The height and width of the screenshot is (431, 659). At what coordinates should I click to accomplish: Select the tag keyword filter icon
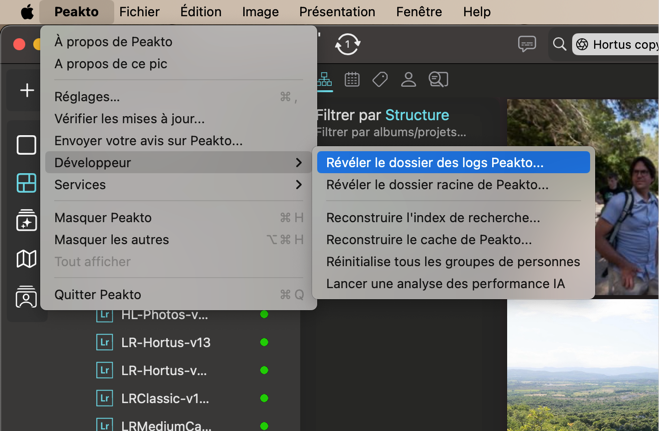380,79
